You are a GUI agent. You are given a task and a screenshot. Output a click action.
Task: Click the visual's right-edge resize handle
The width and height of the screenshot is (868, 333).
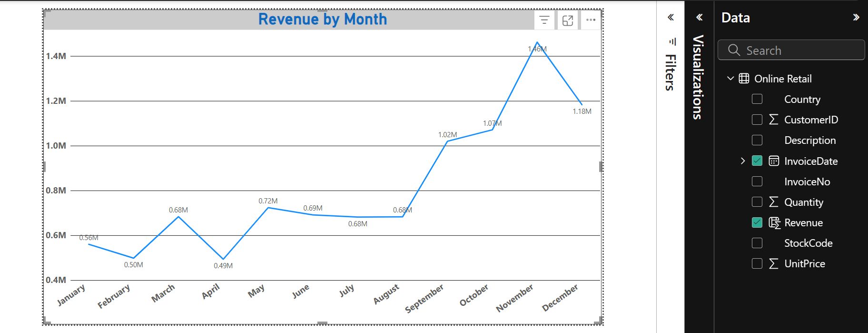pyautogui.click(x=601, y=166)
